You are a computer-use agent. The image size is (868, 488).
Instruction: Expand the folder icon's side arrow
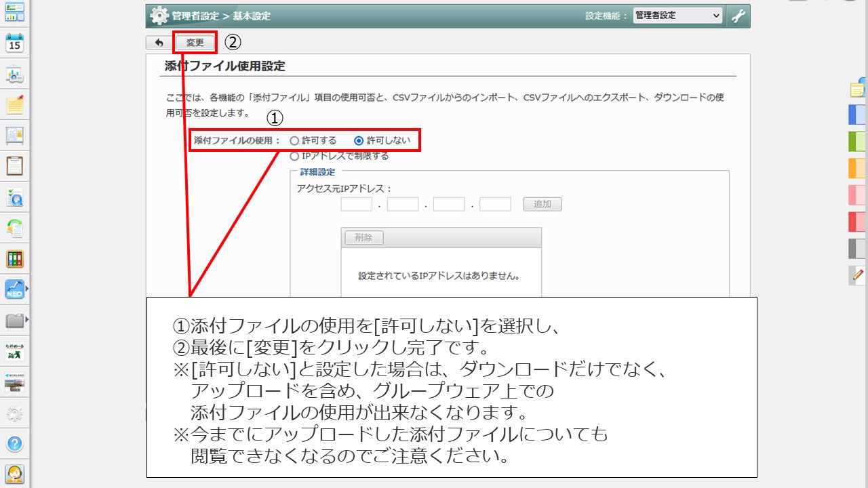point(26,320)
